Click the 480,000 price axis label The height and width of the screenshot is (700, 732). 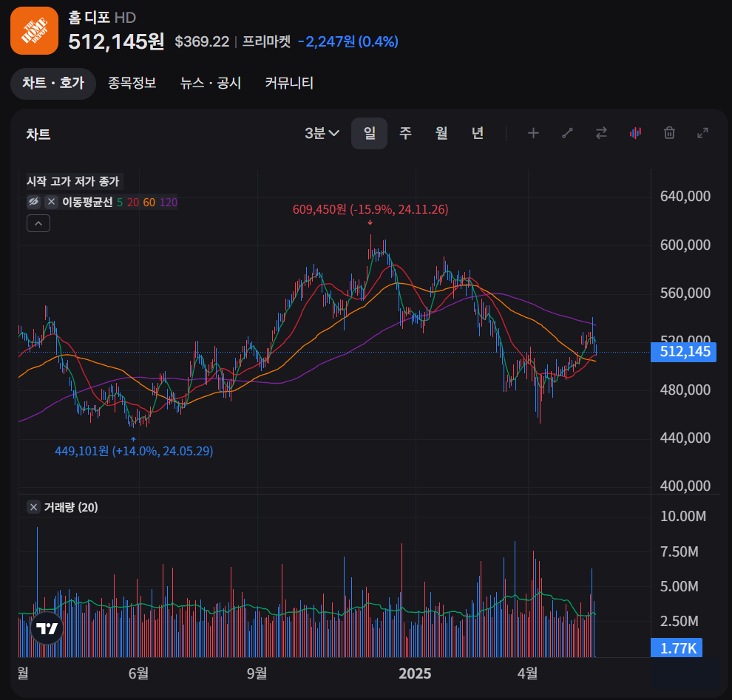click(685, 390)
